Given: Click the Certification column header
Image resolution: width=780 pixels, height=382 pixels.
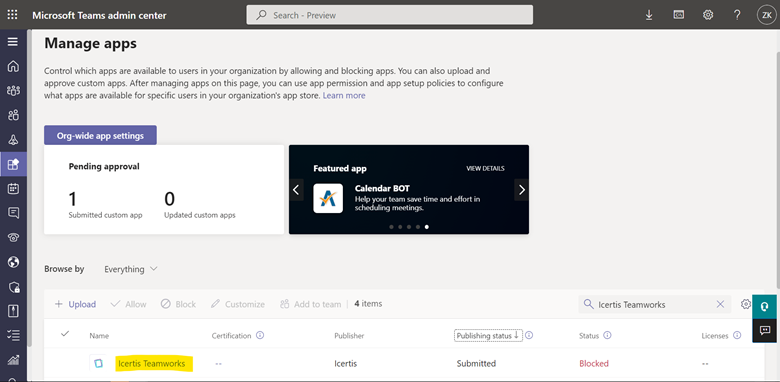Looking at the screenshot, I should (231, 336).
